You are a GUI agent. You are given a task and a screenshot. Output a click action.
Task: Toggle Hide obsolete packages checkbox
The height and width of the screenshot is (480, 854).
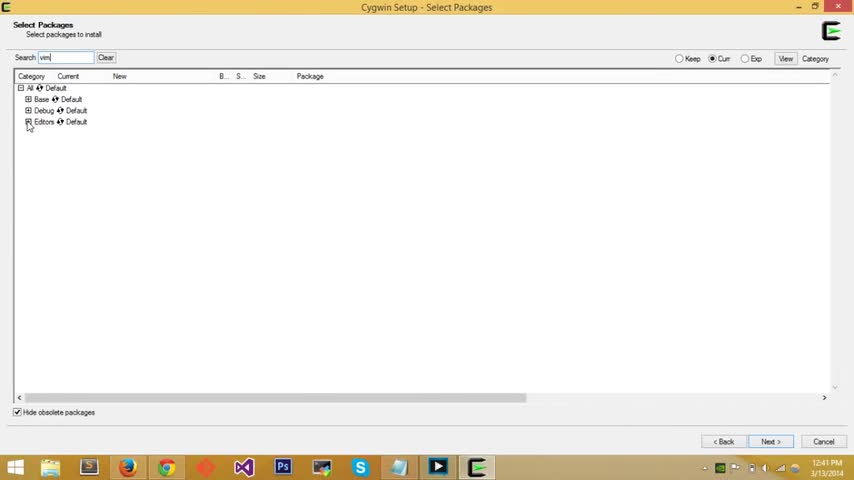tap(17, 412)
